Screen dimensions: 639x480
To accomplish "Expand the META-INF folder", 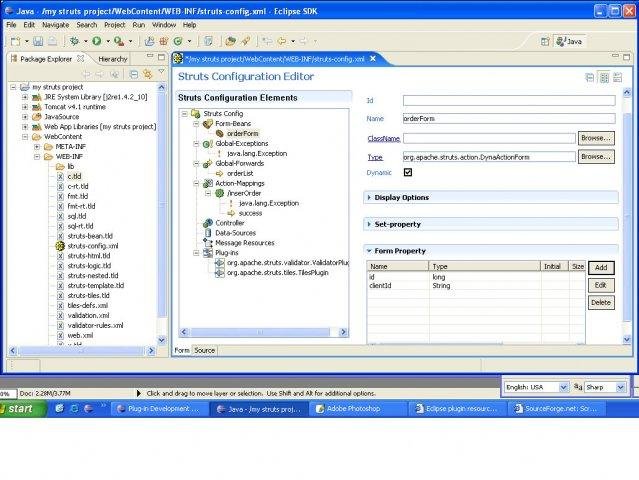I will 37,147.
